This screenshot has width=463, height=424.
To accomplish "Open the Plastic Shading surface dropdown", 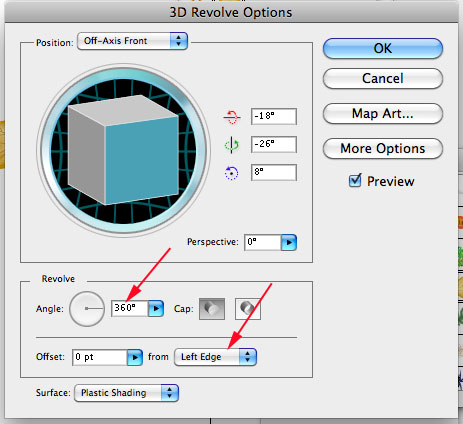I will pyautogui.click(x=126, y=393).
